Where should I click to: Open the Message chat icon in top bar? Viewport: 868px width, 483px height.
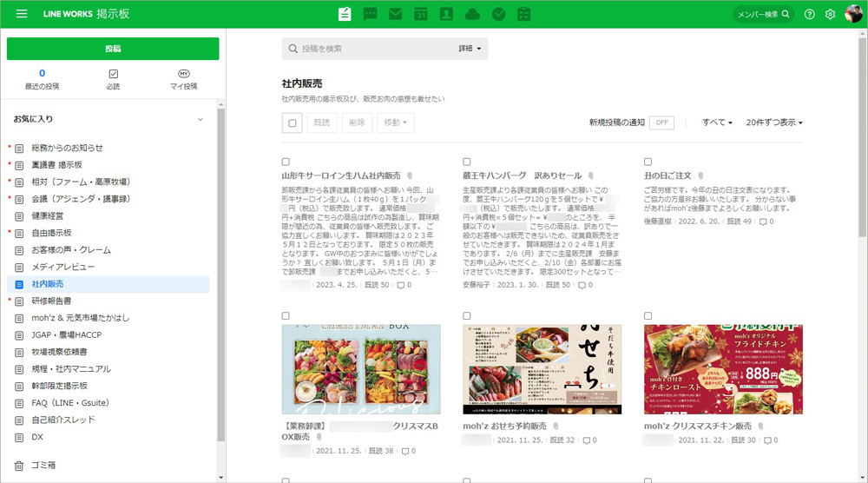pyautogui.click(x=371, y=14)
